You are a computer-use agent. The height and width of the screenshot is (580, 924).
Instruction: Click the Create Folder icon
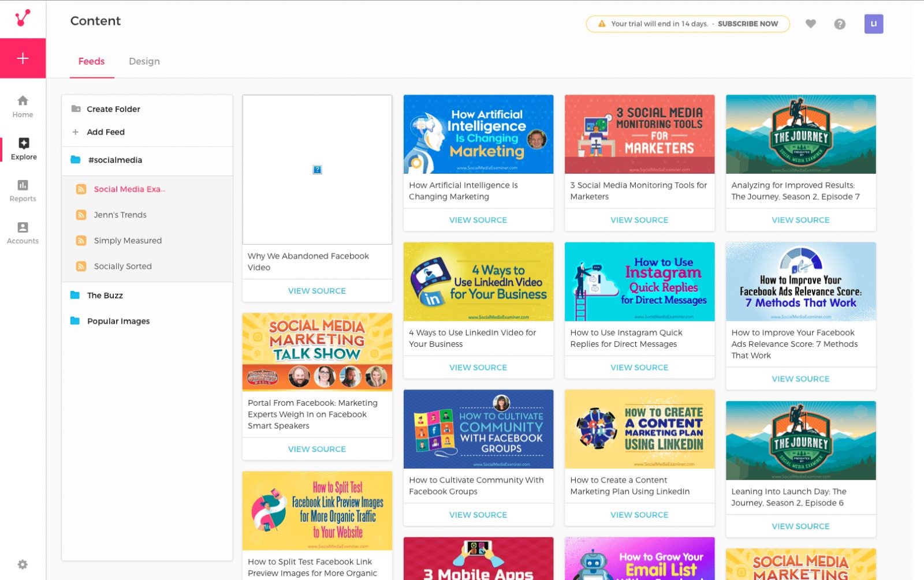76,108
